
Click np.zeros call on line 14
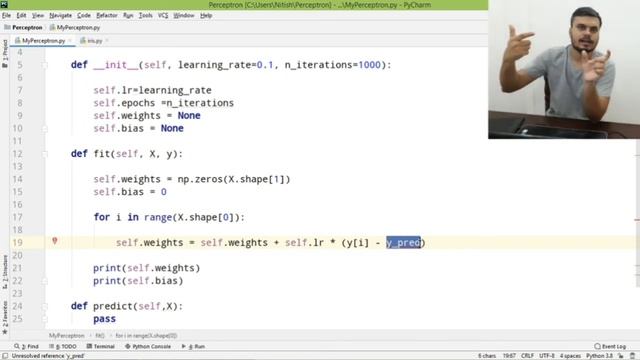(x=234, y=179)
